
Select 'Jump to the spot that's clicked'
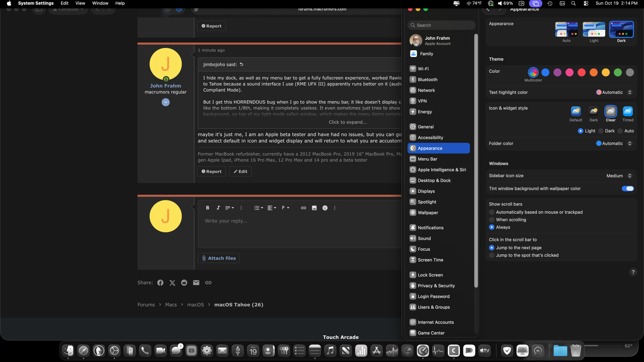(x=492, y=255)
